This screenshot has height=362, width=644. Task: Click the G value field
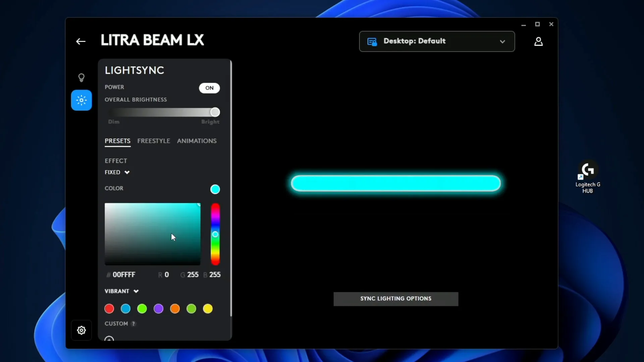pyautogui.click(x=193, y=275)
